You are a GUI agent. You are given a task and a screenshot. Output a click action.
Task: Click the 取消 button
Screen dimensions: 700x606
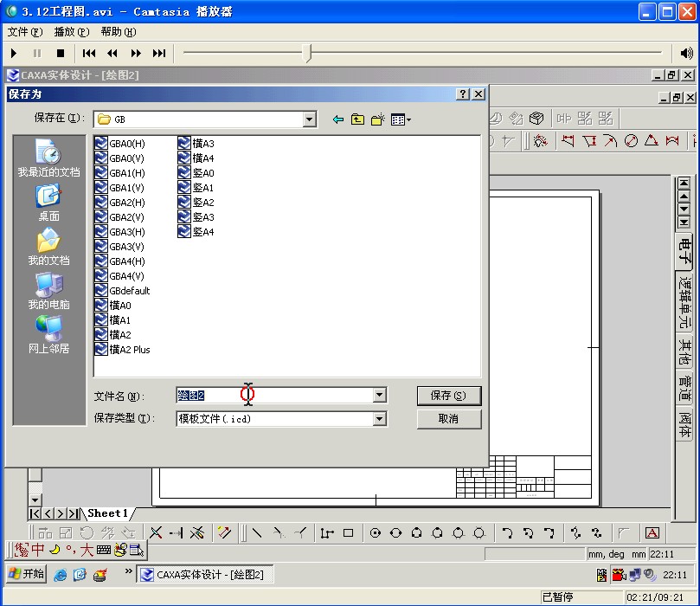click(x=449, y=419)
